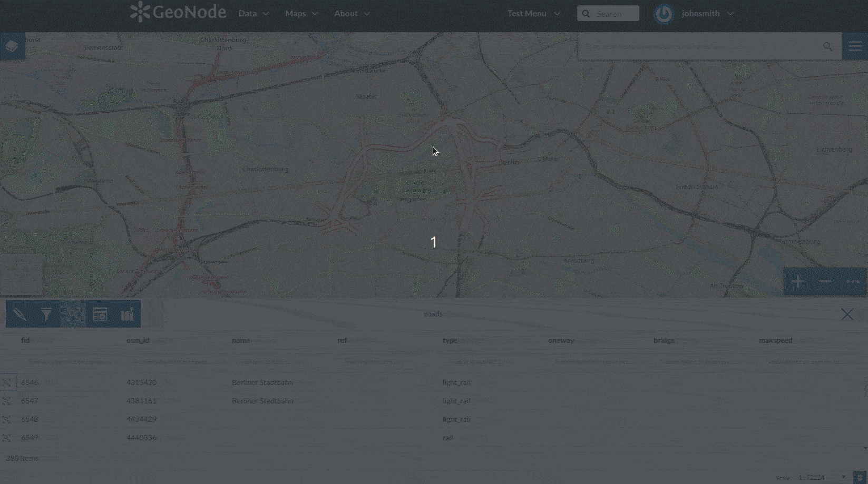Screen dimensions: 868x484
Task: Expand the johnsmith account dropdown
Action: pos(707,14)
